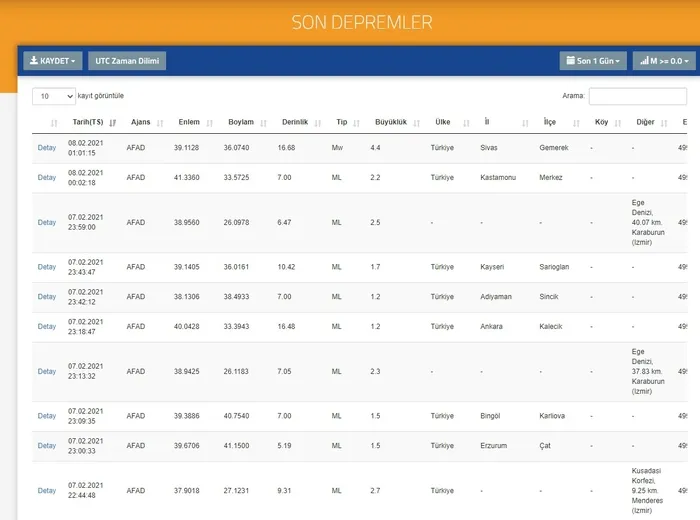Image resolution: width=700 pixels, height=520 pixels.
Task: Toggle UTC Zaman Dilimi time zone button
Action: [x=127, y=61]
